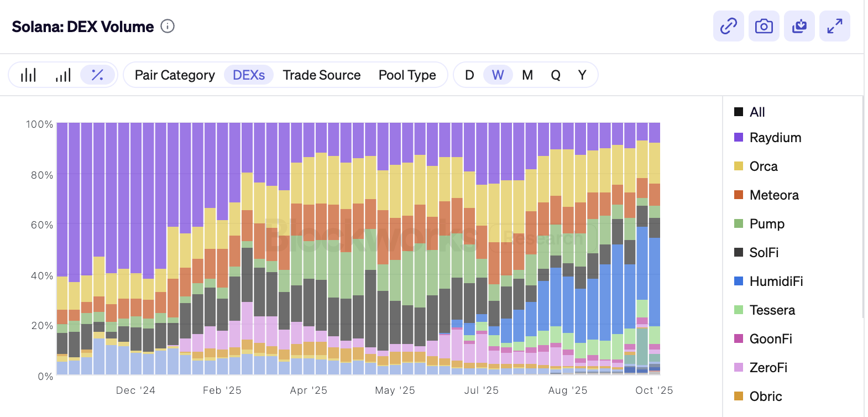
Task: Select the ascending bars chart icon
Action: [63, 75]
